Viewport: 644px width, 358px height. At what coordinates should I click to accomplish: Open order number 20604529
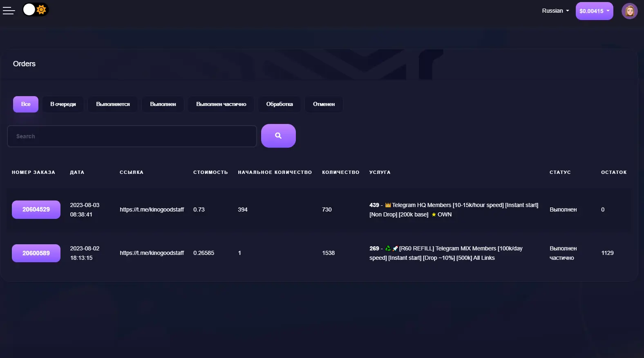pos(36,209)
